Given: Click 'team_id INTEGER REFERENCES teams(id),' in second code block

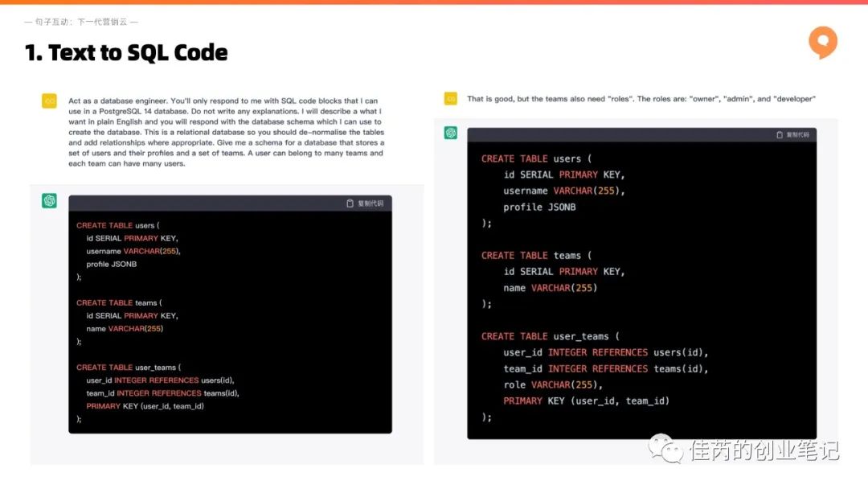Looking at the screenshot, I should [606, 368].
